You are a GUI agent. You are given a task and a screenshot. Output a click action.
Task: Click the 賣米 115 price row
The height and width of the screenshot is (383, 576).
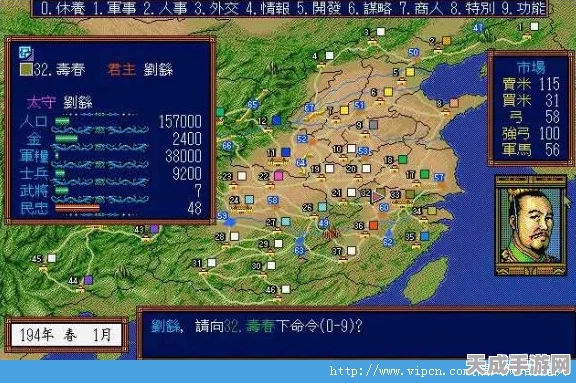531,84
